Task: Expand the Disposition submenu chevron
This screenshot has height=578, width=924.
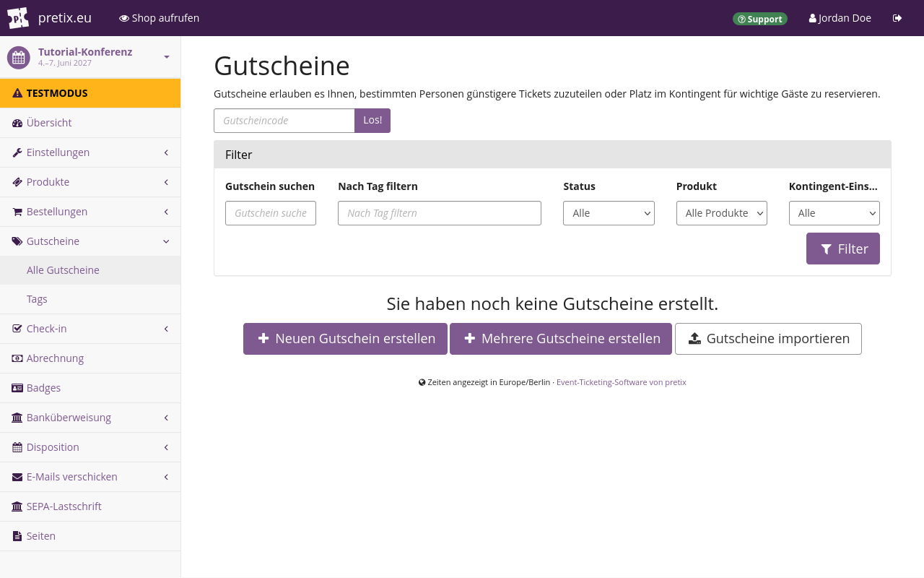Action: click(166, 447)
